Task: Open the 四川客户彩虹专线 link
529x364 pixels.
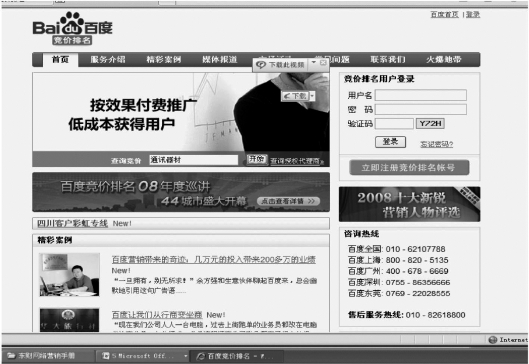Action: point(72,223)
